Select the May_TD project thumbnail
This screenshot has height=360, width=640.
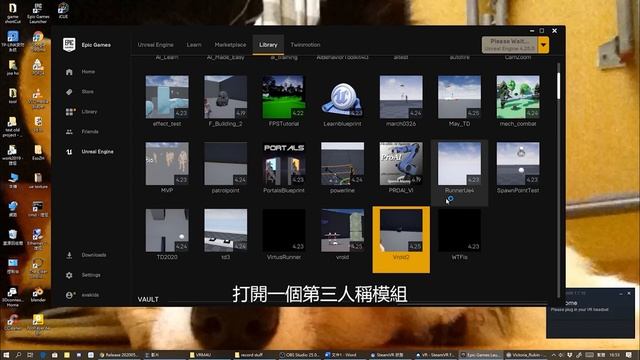459,97
